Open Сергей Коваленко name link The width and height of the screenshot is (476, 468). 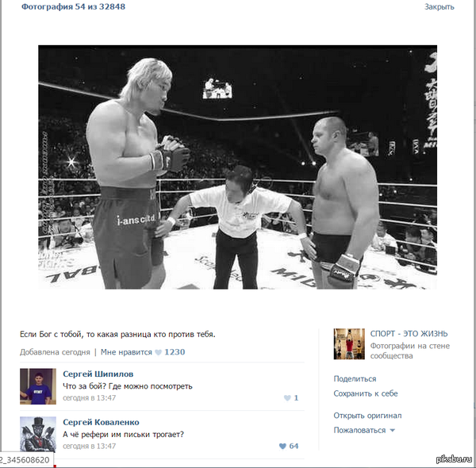(101, 422)
